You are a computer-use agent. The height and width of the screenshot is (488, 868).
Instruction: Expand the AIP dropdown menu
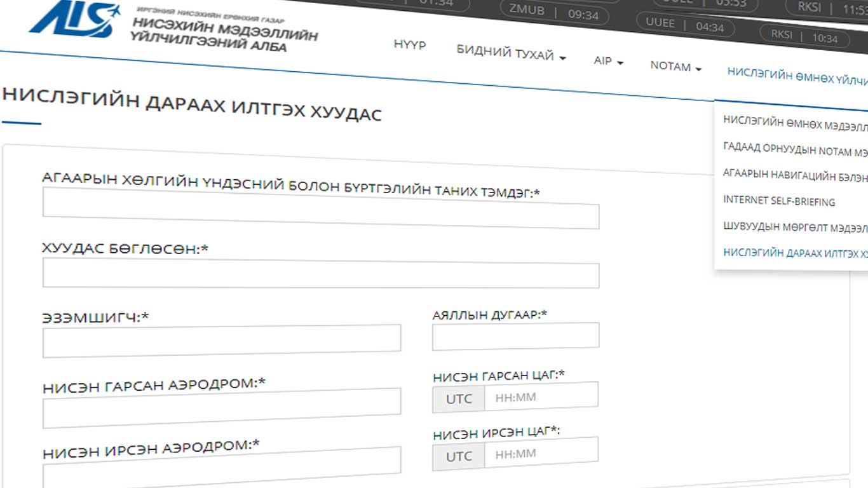pos(609,62)
